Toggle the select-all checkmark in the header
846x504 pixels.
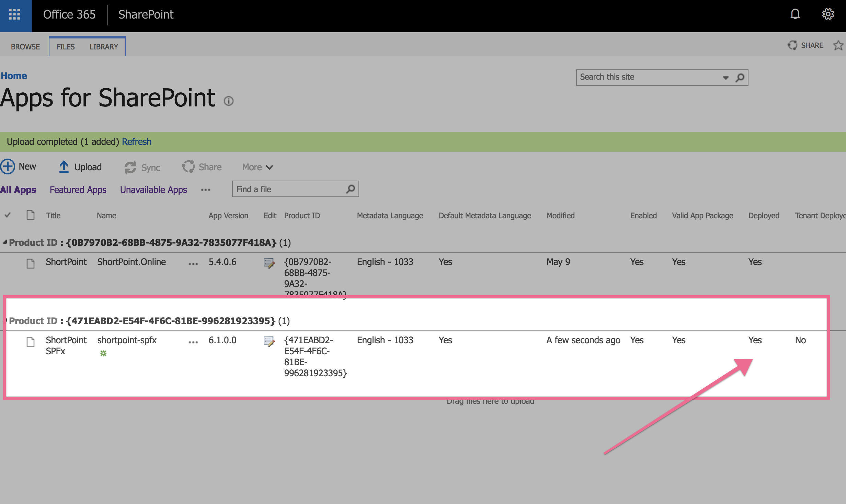pyautogui.click(x=8, y=215)
